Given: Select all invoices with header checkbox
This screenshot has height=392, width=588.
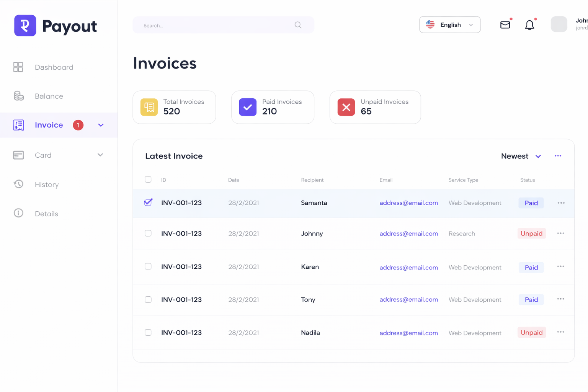Looking at the screenshot, I should click(x=148, y=180).
